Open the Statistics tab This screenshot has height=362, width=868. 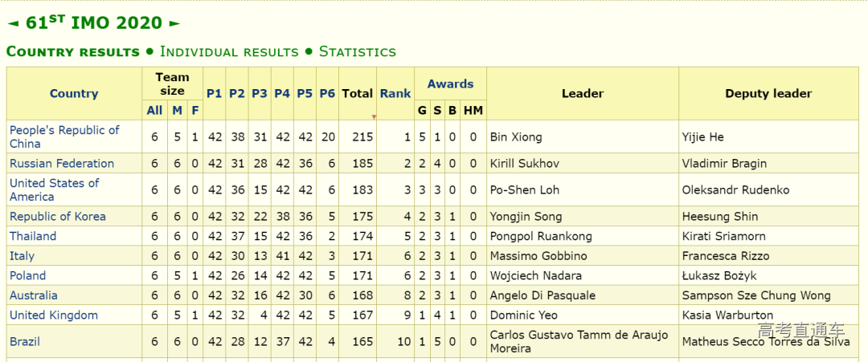[357, 51]
